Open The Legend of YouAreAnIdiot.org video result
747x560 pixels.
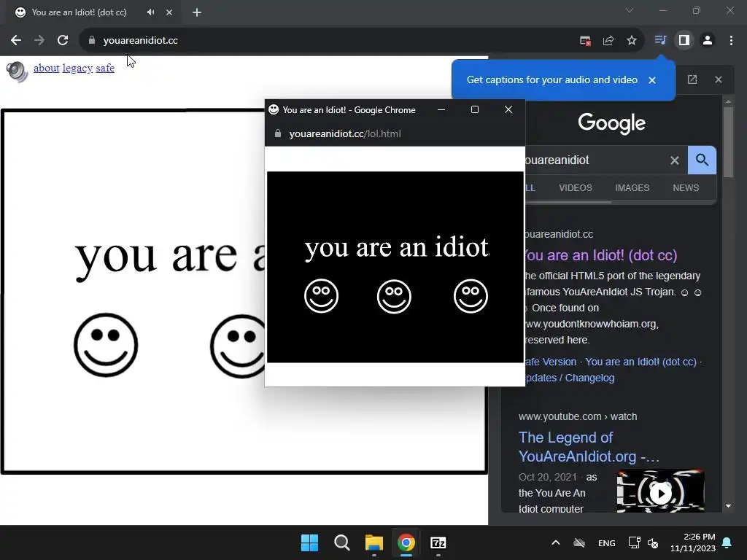click(x=589, y=447)
